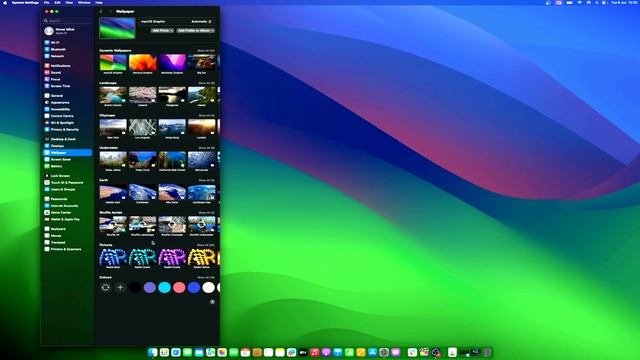Screen dimensions: 640x360
Task: Show all Landscape wallpapers
Action: point(206,83)
